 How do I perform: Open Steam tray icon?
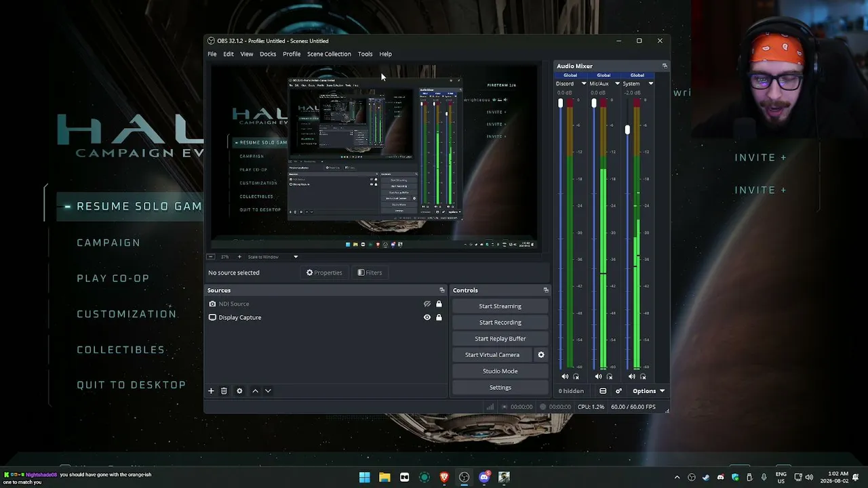[x=706, y=477]
